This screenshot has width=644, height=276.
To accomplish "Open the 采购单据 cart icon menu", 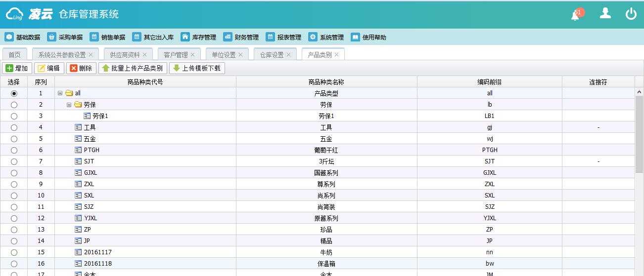I will [65, 37].
